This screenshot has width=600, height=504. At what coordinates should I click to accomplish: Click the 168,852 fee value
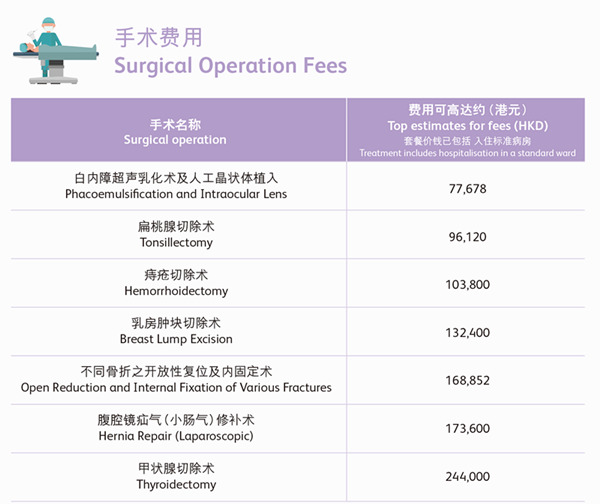click(469, 380)
